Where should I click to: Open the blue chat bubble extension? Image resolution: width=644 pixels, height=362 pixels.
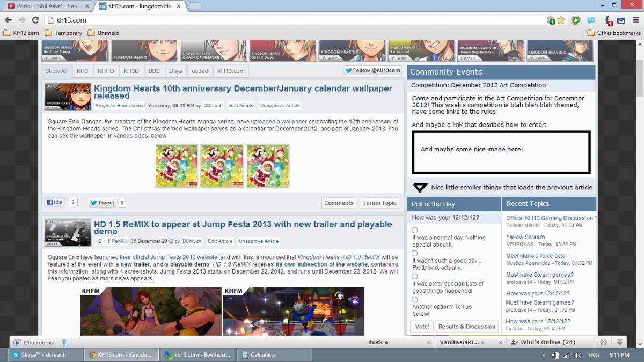point(591,20)
